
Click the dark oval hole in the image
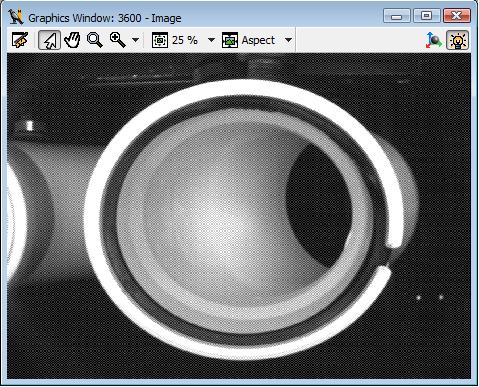coord(319,204)
